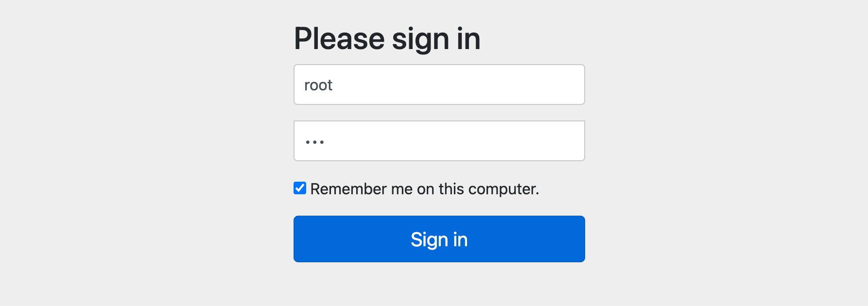Click the password dots in the field
This screenshot has height=306, width=868.
click(x=315, y=142)
